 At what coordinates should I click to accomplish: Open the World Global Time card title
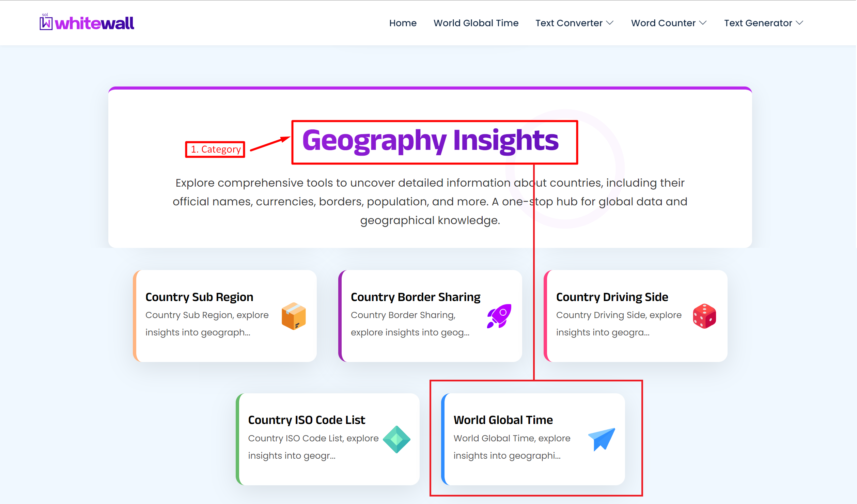(503, 420)
